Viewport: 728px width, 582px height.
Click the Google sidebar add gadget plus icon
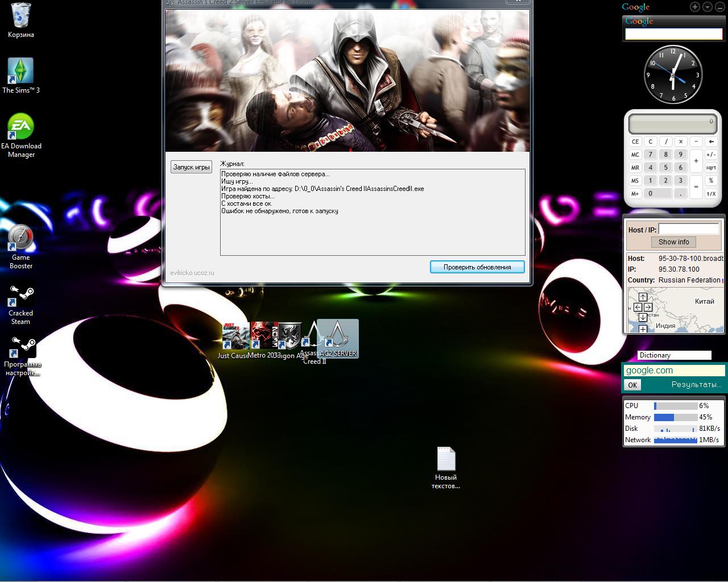point(695,7)
